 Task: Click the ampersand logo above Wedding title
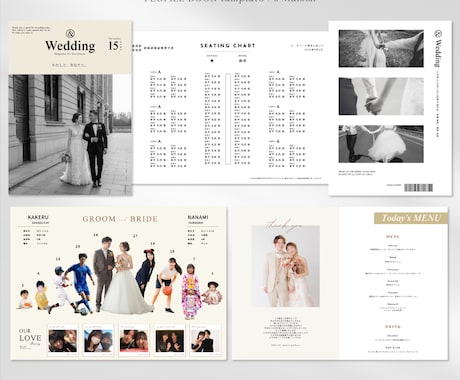(70, 34)
